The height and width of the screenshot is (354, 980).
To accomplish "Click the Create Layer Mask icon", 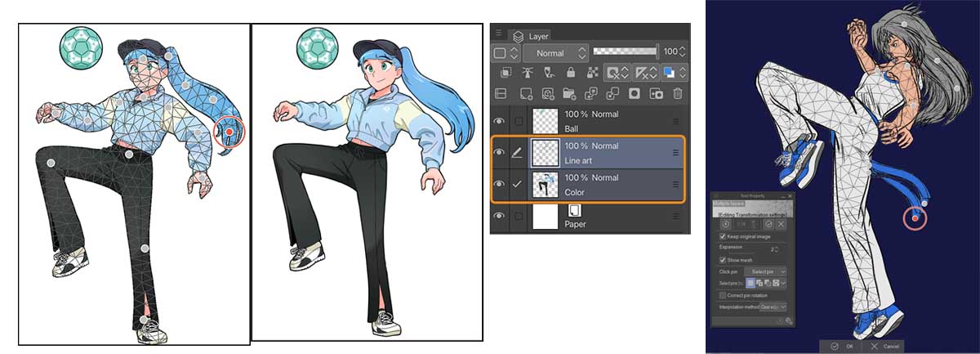I will [635, 93].
